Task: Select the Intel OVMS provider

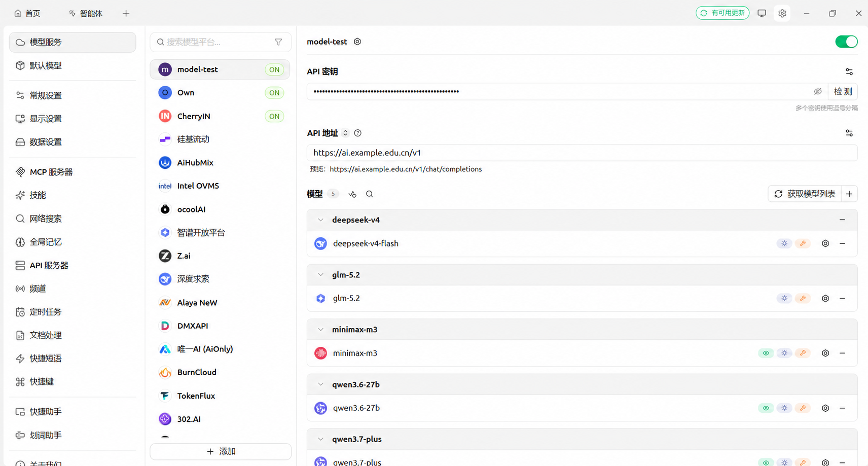Action: 220,186
